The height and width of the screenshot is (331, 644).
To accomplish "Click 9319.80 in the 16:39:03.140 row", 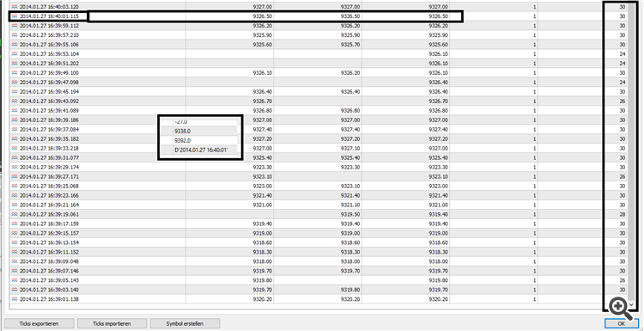I will click(350, 290).
